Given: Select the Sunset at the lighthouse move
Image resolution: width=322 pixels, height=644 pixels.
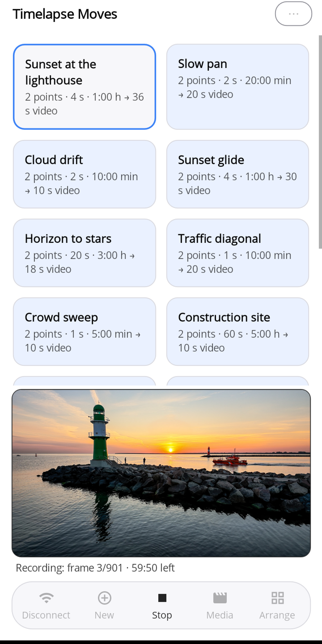Looking at the screenshot, I should point(85,87).
